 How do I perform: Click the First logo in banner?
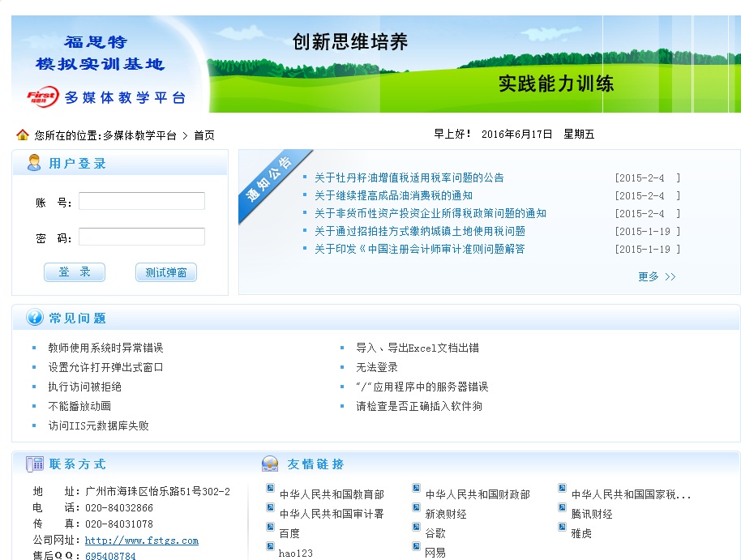coord(42,96)
